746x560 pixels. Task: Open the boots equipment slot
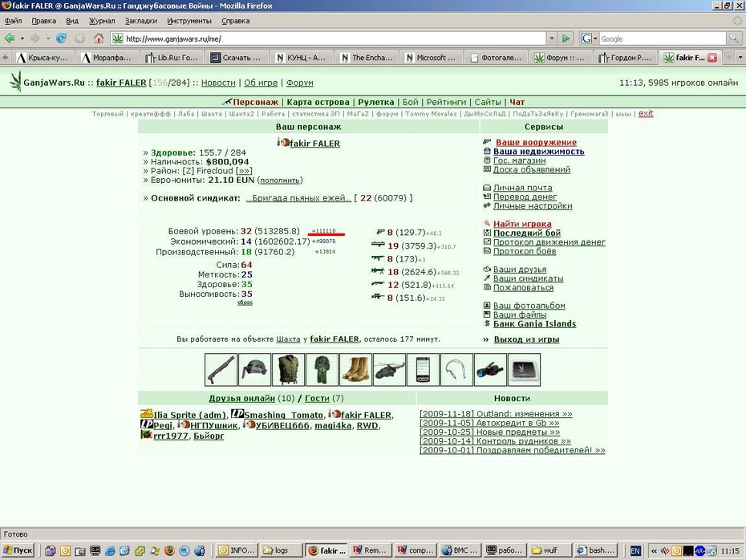click(356, 369)
